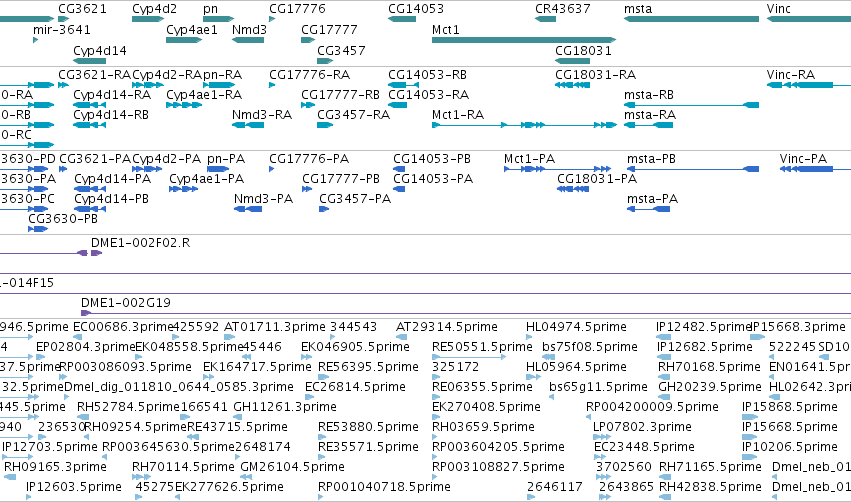Click the DME1-002F02.R BAC label
This screenshot has width=851, height=502.
[141, 243]
